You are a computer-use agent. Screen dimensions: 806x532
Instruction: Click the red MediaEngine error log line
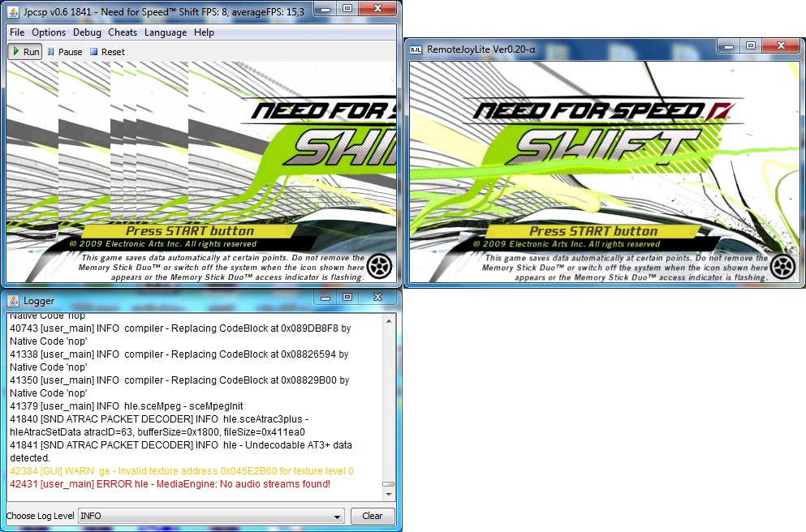[x=170, y=484]
